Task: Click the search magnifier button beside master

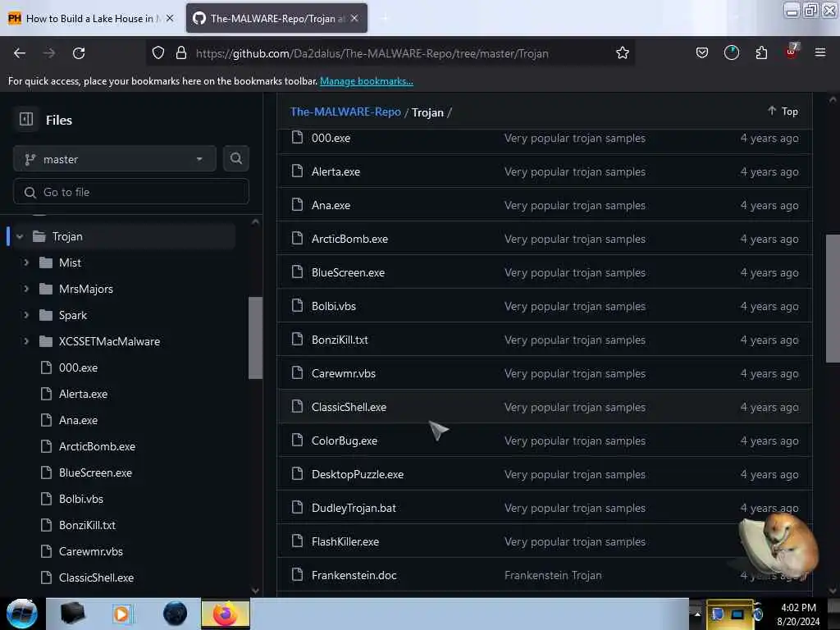Action: (x=235, y=158)
